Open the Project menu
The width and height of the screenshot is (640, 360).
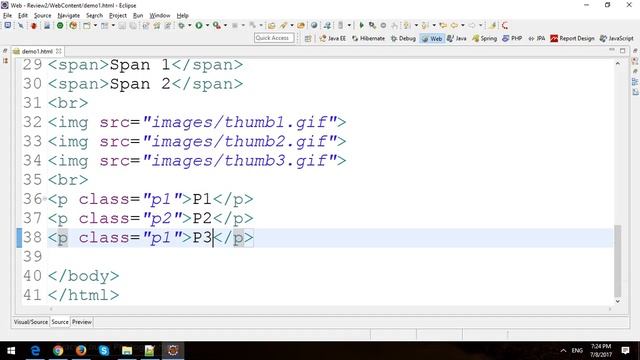[118, 16]
